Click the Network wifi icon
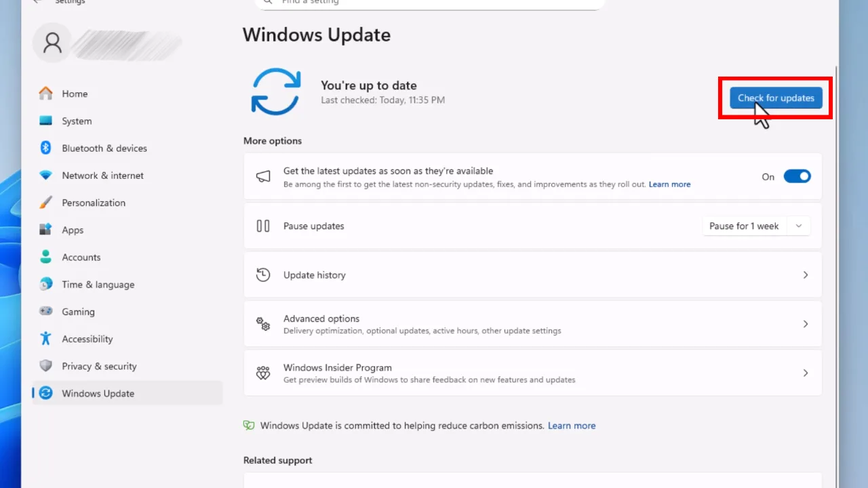Viewport: 868px width, 488px height. pos(45,175)
